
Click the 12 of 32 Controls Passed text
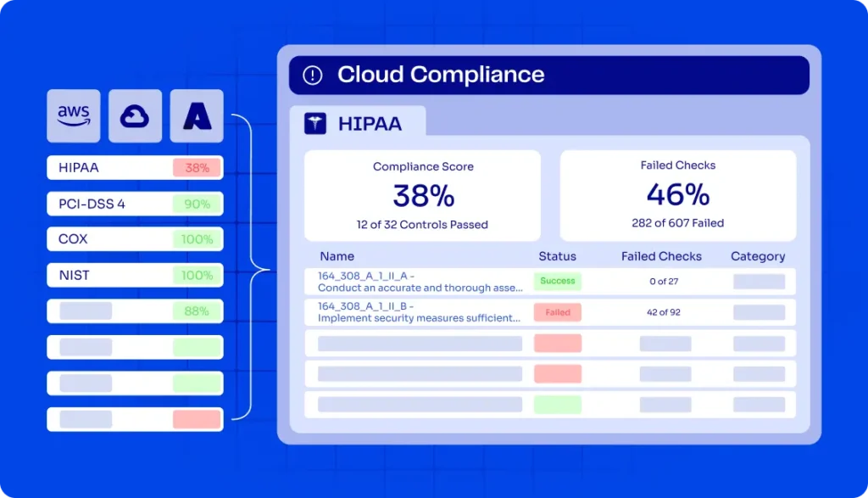point(422,225)
